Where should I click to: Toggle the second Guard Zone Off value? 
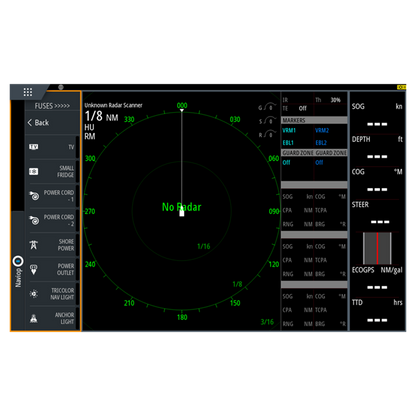319,163
